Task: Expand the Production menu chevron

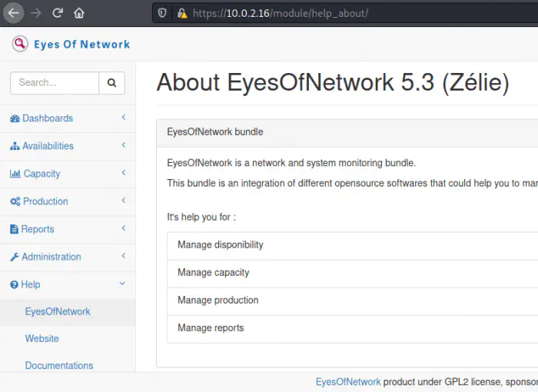Action: click(x=123, y=201)
